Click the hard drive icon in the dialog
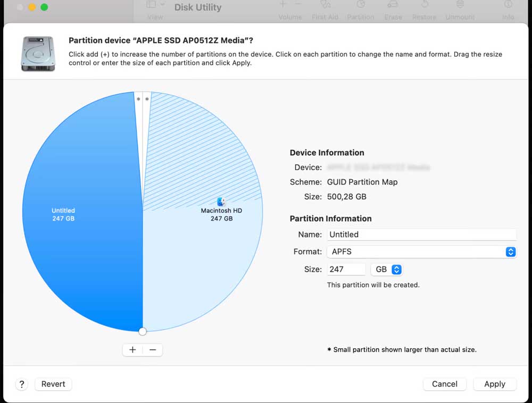 [x=38, y=54]
